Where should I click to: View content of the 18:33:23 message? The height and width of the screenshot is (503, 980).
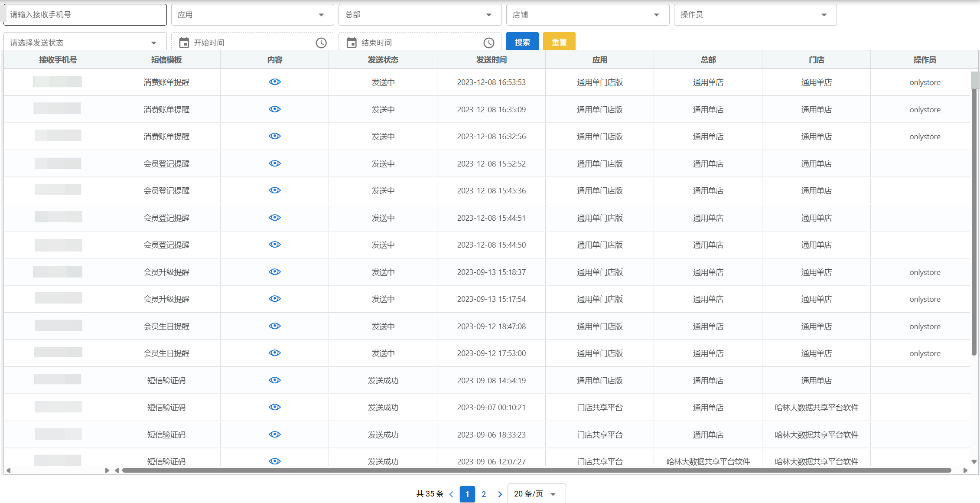pyautogui.click(x=275, y=434)
